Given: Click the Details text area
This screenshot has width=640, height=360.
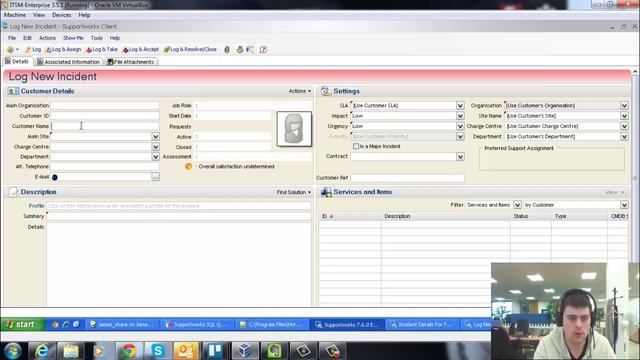Looking at the screenshot, I should [179, 264].
